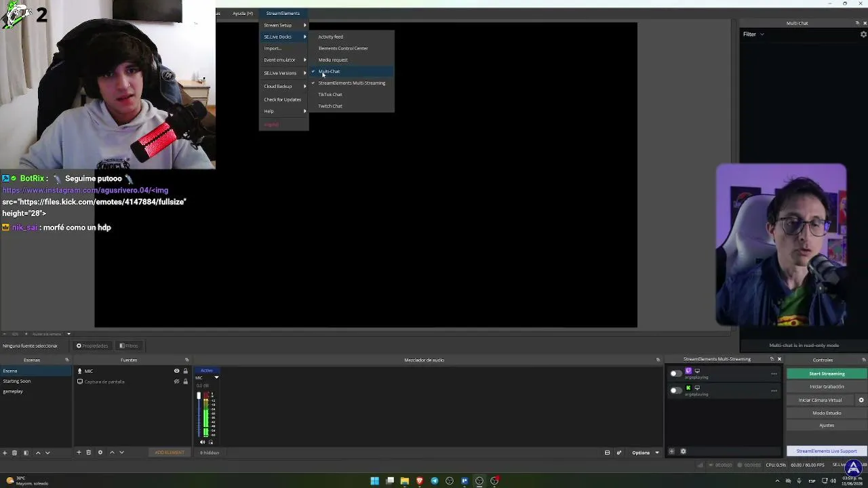The image size is (868, 488).
Task: Close the StreamElements Multi-Streaming dock
Action: pyautogui.click(x=779, y=359)
